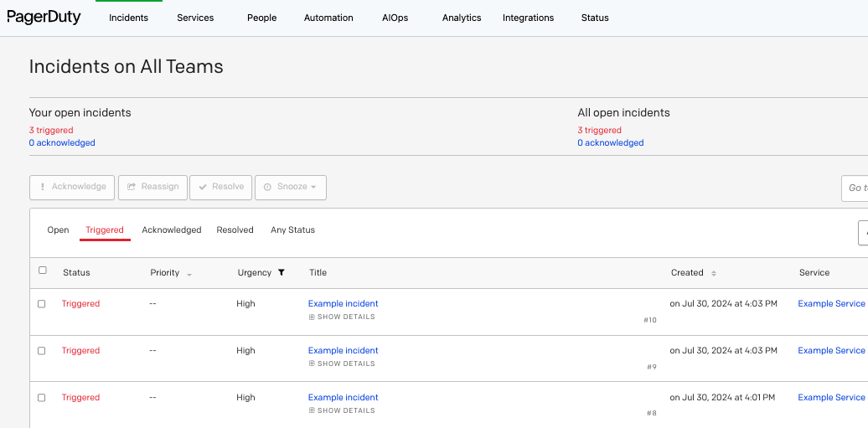Click the Resolve button
The height and width of the screenshot is (428, 868).
click(221, 187)
